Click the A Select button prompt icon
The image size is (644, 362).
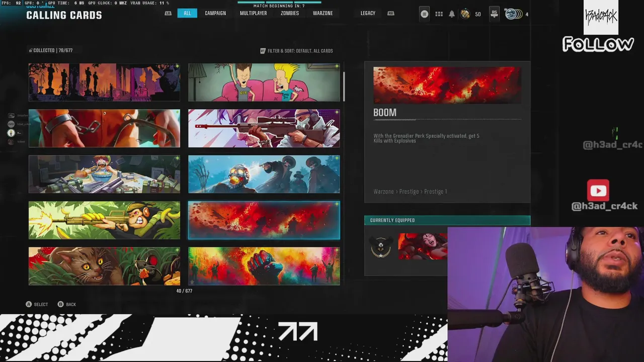point(29,304)
